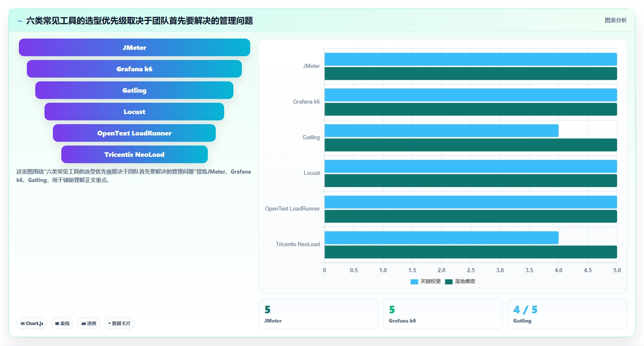
Task: Click the OpenText LoadRunner y-axis label
Action: (292, 208)
